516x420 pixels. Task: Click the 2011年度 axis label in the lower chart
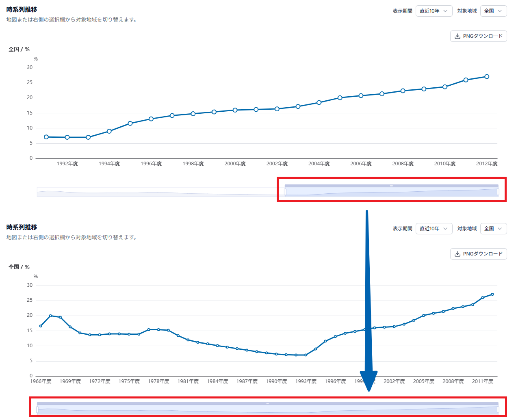(x=483, y=381)
